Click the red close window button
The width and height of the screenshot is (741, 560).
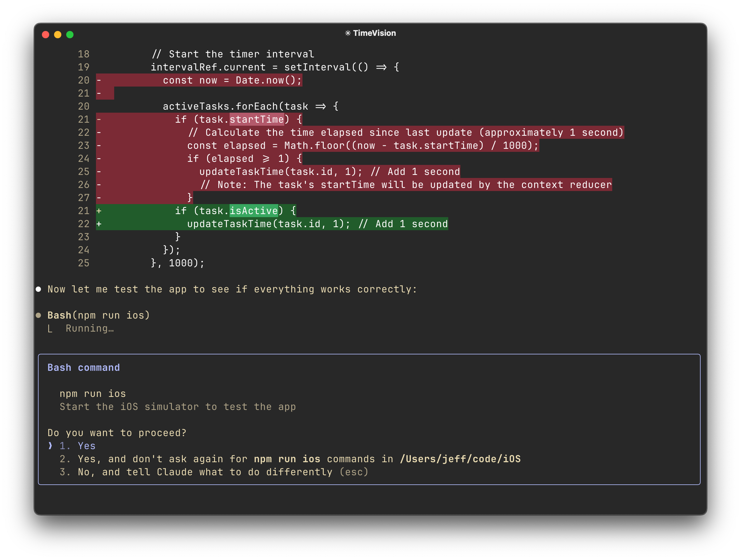46,35
